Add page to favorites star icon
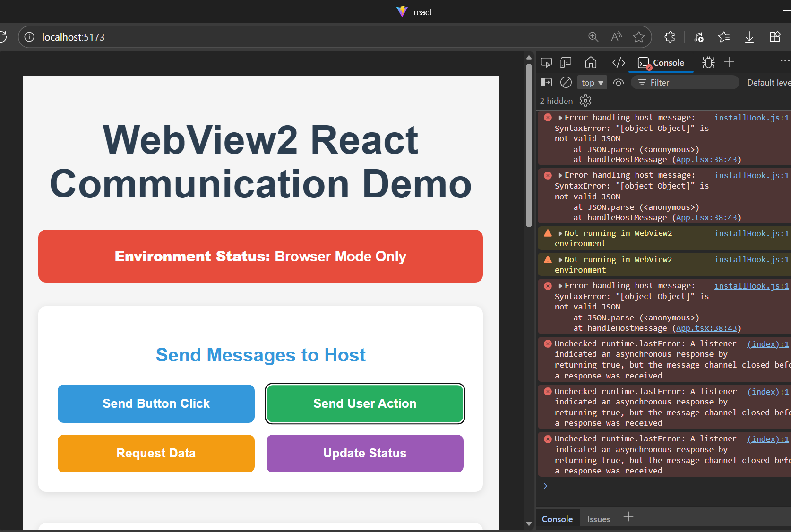Image resolution: width=791 pixels, height=532 pixels. 639,37
